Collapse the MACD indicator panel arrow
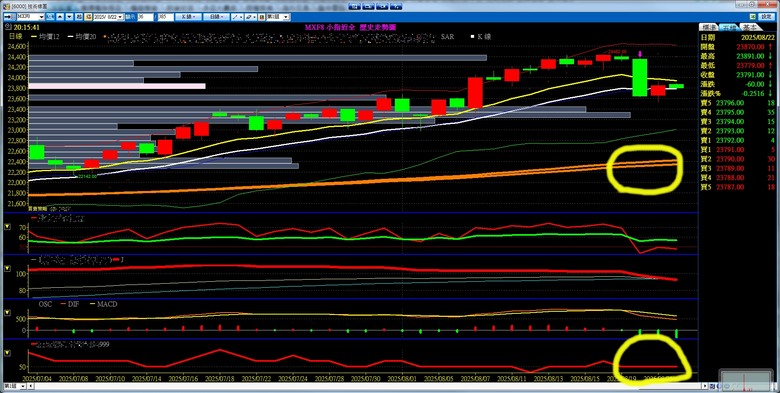Viewport: 780px width, 393px height. [x=7, y=312]
